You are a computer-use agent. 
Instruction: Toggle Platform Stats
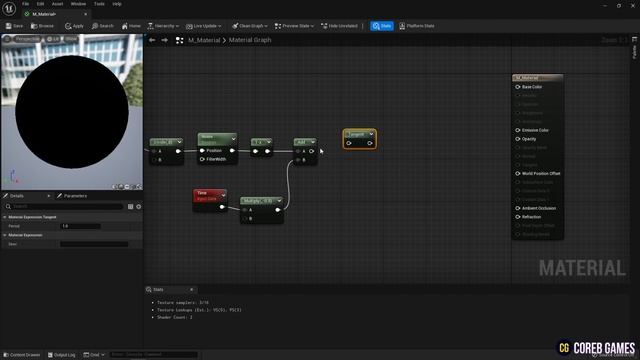(417, 26)
